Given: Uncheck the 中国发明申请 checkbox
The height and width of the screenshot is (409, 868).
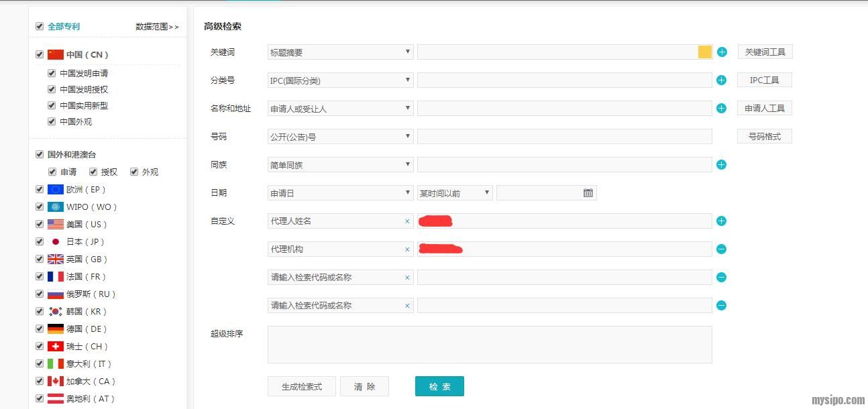Looking at the screenshot, I should [x=52, y=73].
